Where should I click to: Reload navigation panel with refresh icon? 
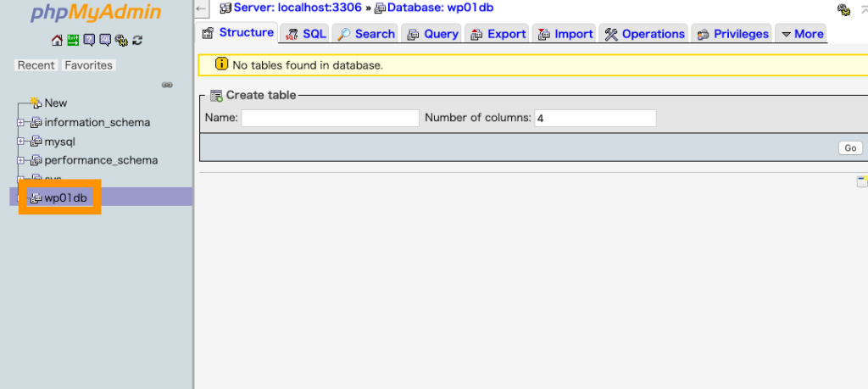click(137, 40)
